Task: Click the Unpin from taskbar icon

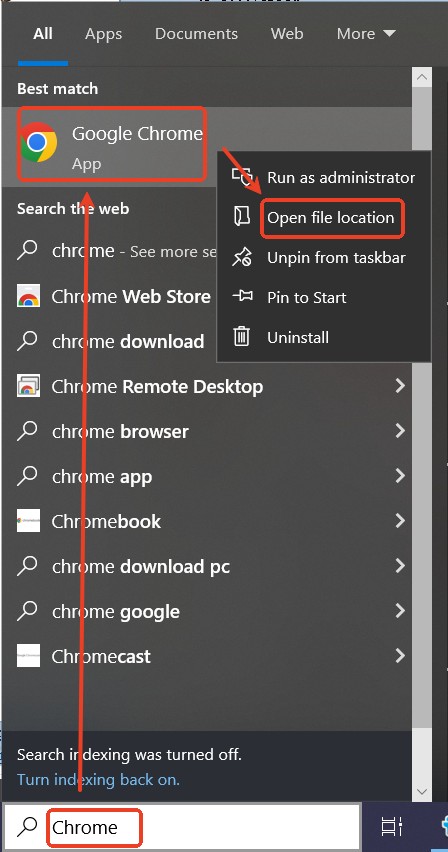Action: pos(241,257)
